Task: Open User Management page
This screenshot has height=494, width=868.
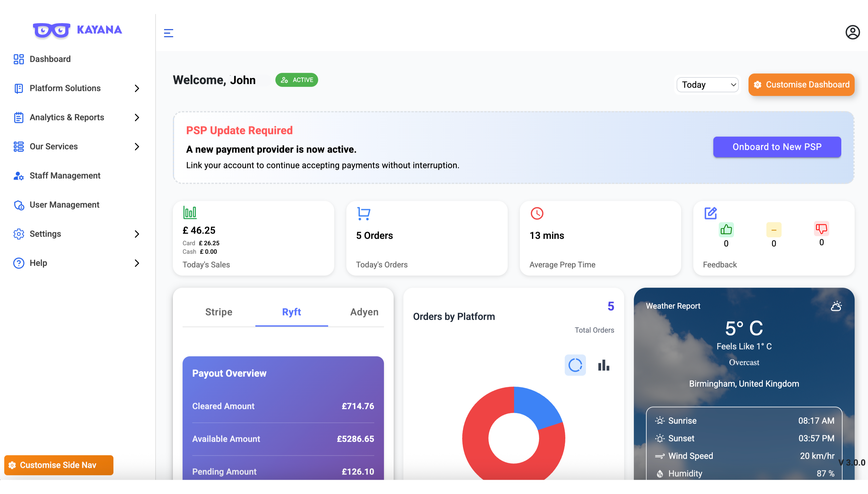Action: point(64,205)
